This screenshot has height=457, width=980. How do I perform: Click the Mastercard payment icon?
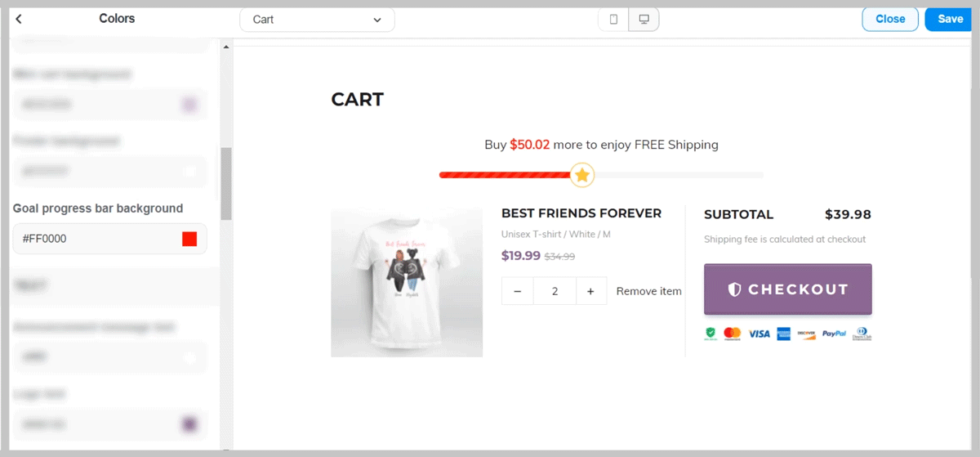click(x=733, y=334)
